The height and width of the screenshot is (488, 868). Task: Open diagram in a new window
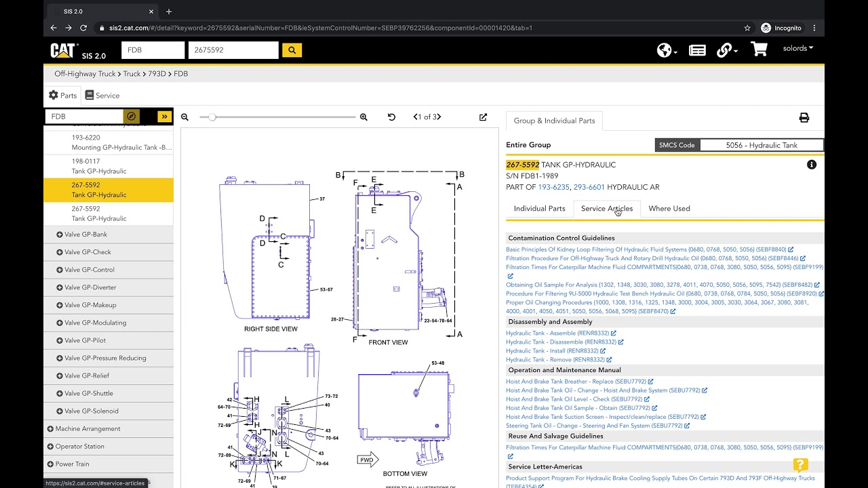pyautogui.click(x=483, y=117)
